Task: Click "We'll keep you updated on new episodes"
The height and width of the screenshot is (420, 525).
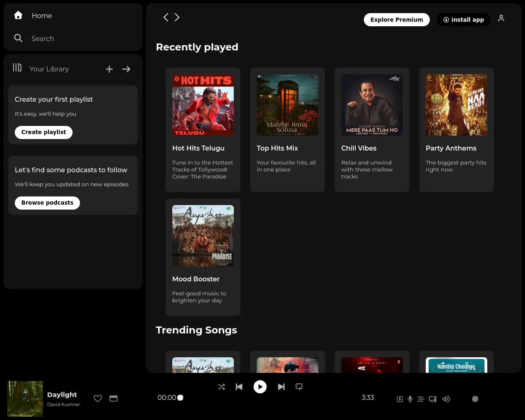Action: 72,184
